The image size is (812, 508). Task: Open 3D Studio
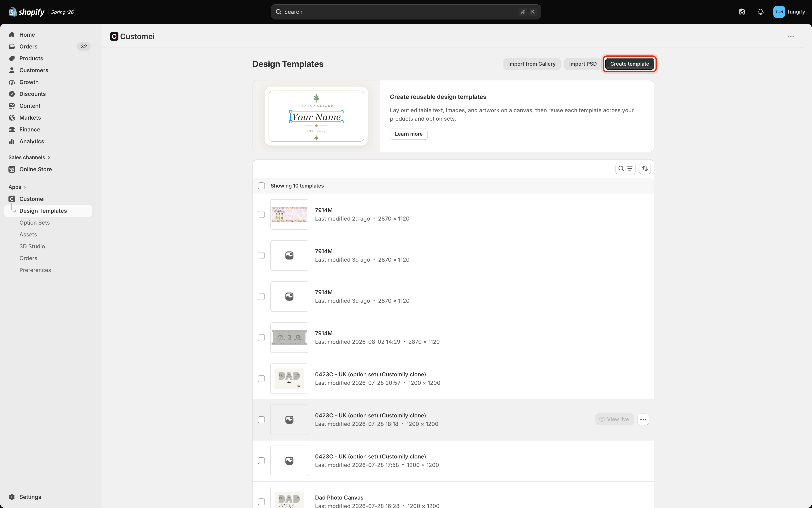(32, 246)
